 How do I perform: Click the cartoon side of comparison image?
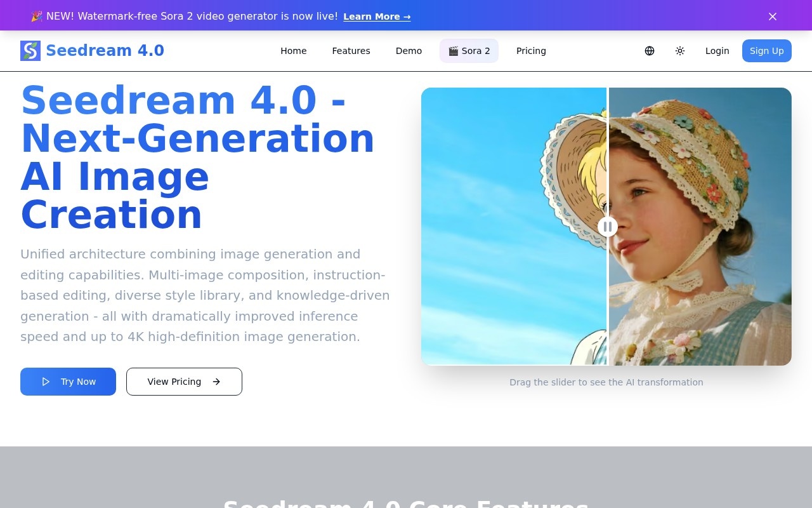point(514,226)
